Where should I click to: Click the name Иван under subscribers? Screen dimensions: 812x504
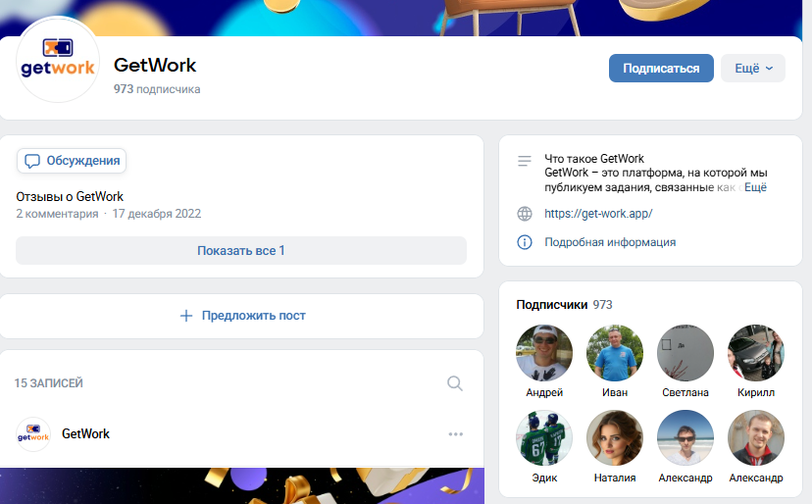point(615,392)
